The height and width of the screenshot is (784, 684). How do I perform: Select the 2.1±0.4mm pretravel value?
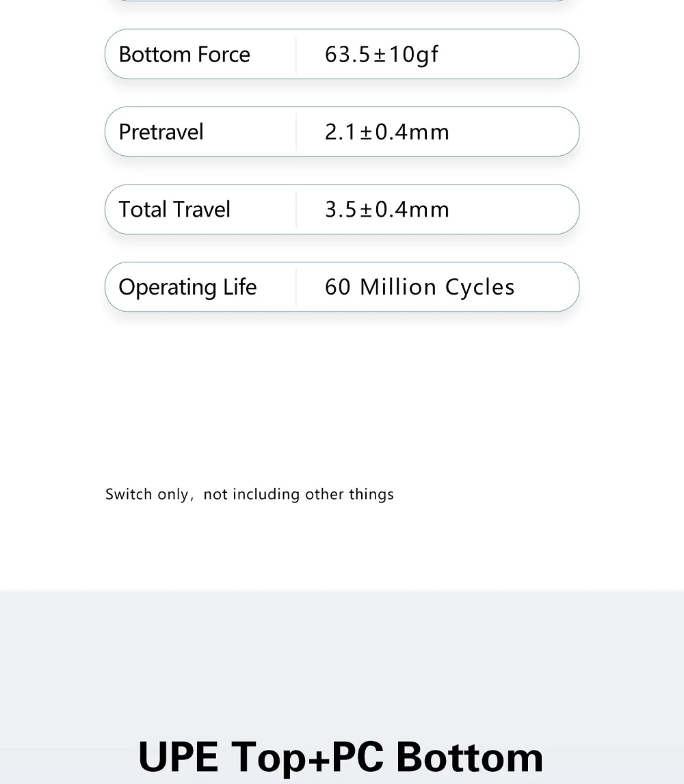click(386, 132)
